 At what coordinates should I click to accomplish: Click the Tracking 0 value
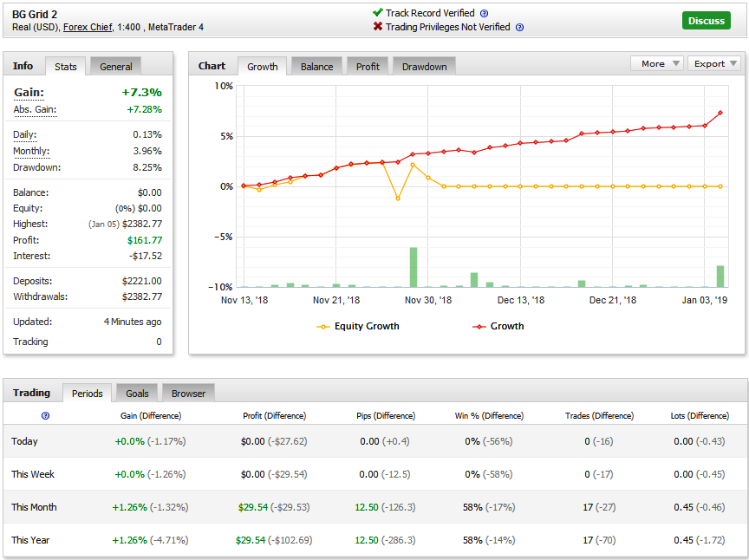pyautogui.click(x=159, y=342)
